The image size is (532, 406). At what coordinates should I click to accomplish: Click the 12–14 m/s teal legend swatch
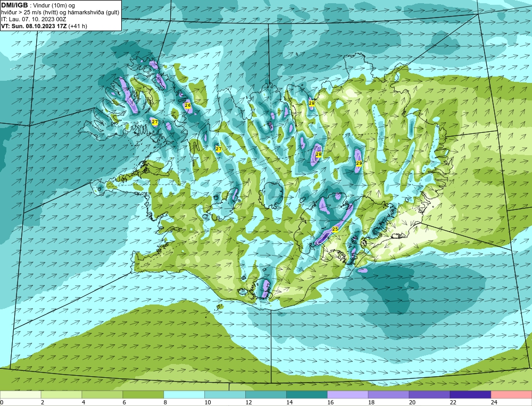click(x=266, y=395)
